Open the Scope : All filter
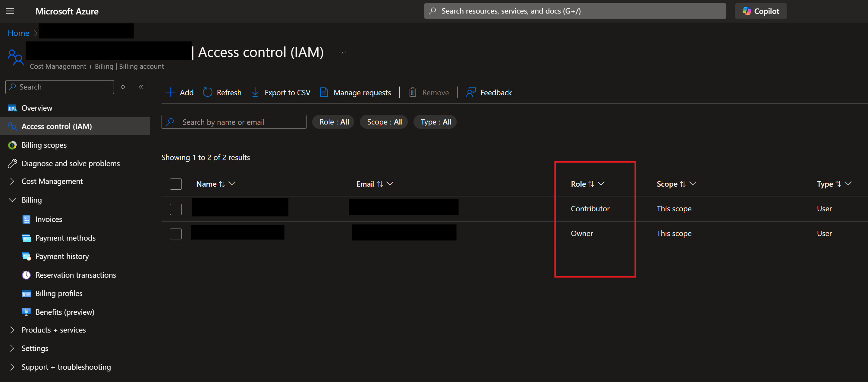The image size is (868, 382). point(384,122)
